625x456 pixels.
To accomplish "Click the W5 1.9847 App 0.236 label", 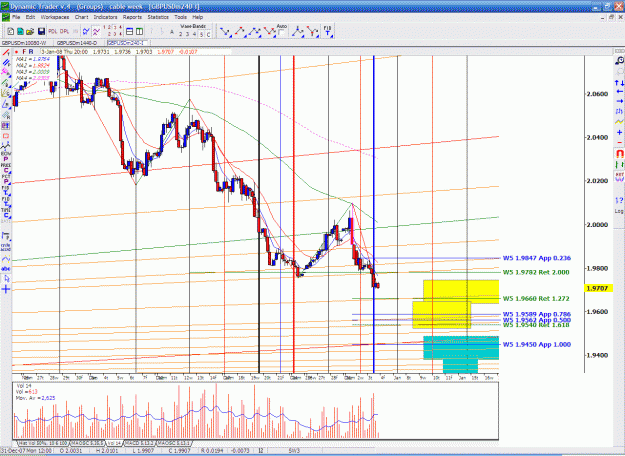I will [537, 258].
